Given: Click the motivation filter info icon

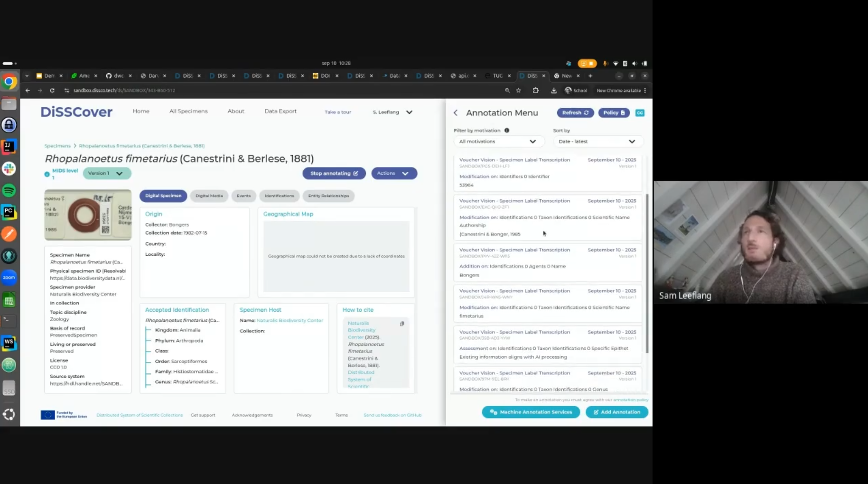Looking at the screenshot, I should coord(507,130).
